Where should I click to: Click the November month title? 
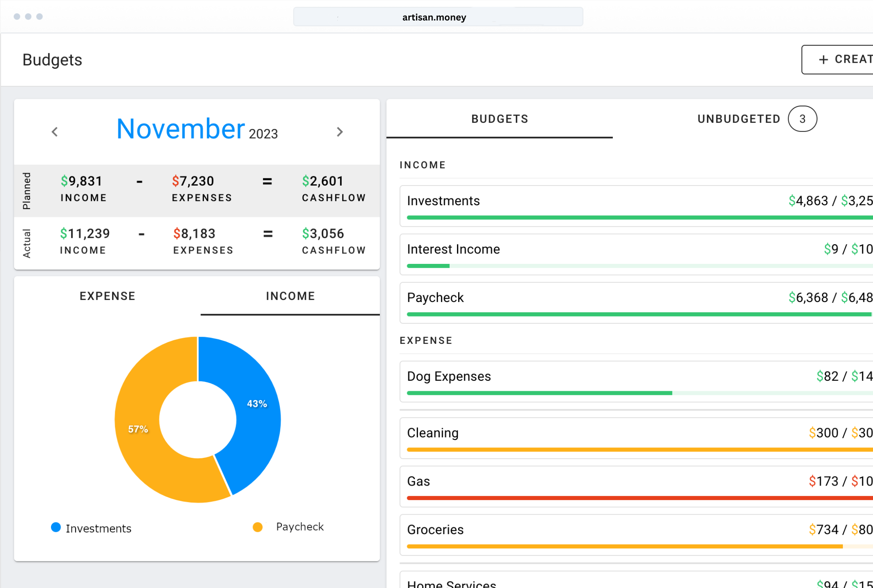pos(180,129)
